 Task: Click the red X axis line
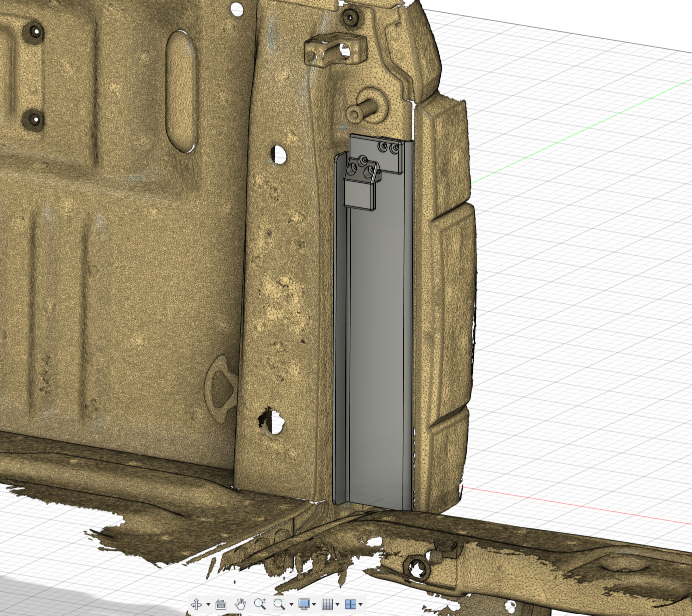pos(575,504)
